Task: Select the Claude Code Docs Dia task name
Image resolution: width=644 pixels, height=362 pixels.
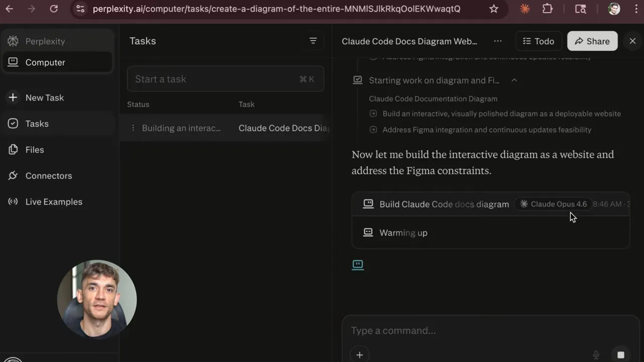Action: (x=283, y=128)
